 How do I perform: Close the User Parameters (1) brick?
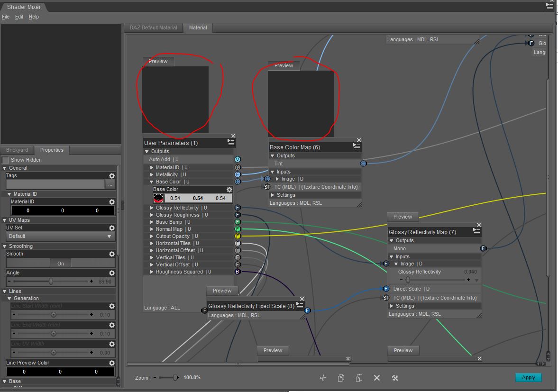pos(233,136)
